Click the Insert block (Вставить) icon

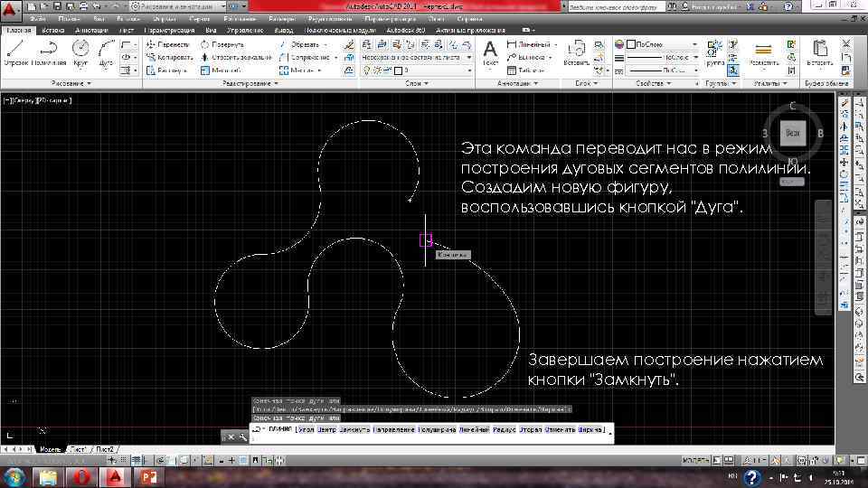click(578, 50)
